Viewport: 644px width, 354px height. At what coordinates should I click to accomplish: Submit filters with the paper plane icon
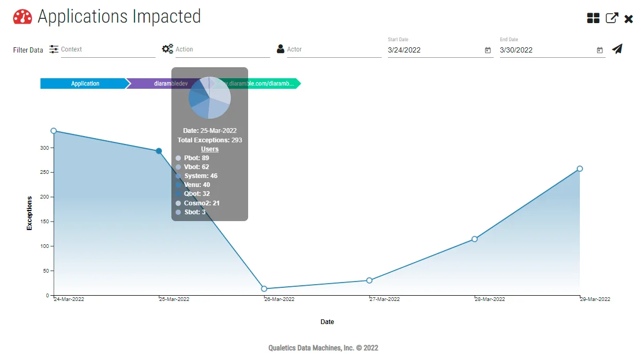click(617, 49)
